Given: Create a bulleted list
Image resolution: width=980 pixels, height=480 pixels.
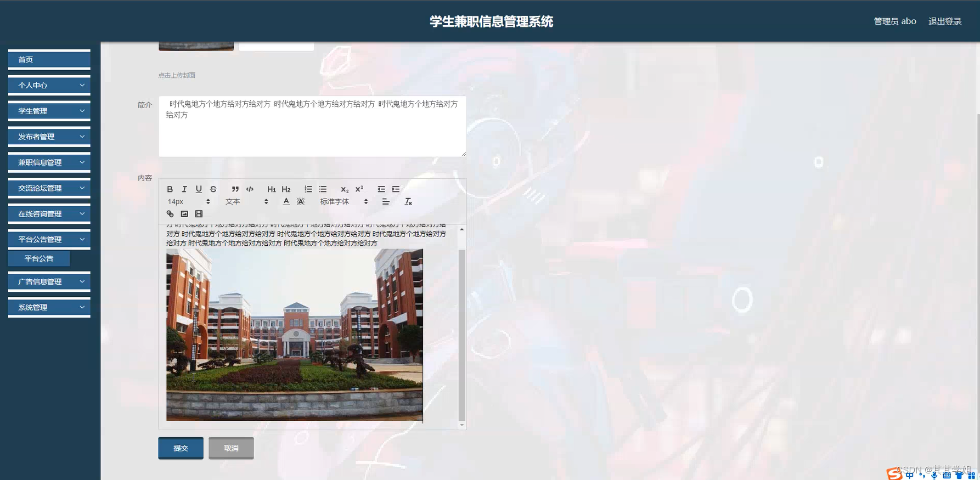Looking at the screenshot, I should 323,189.
